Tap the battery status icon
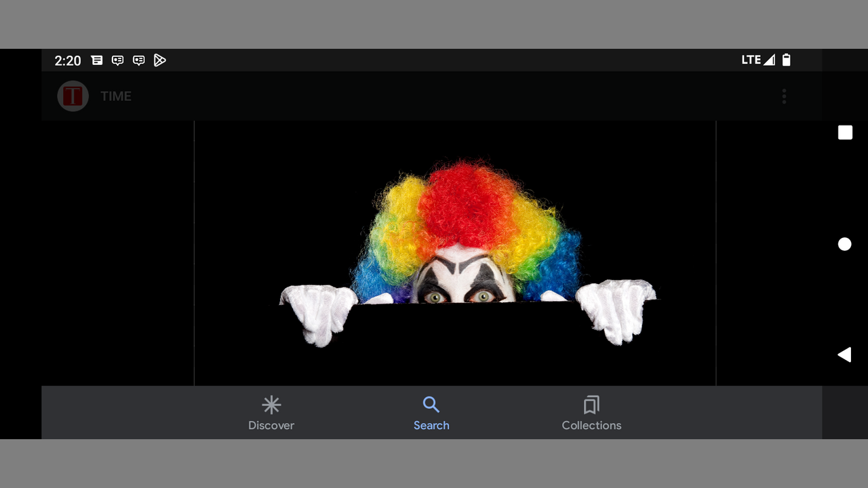868x488 pixels. [x=786, y=60]
